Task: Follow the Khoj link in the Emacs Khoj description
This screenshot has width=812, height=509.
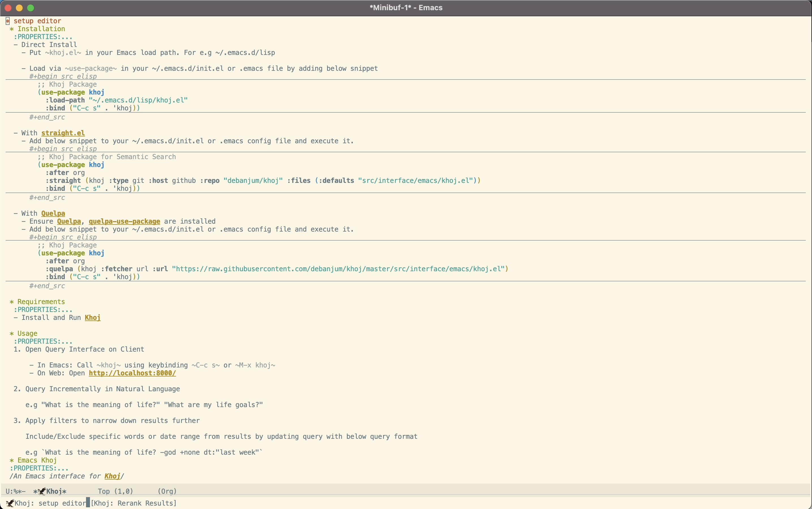Action: coord(113,476)
